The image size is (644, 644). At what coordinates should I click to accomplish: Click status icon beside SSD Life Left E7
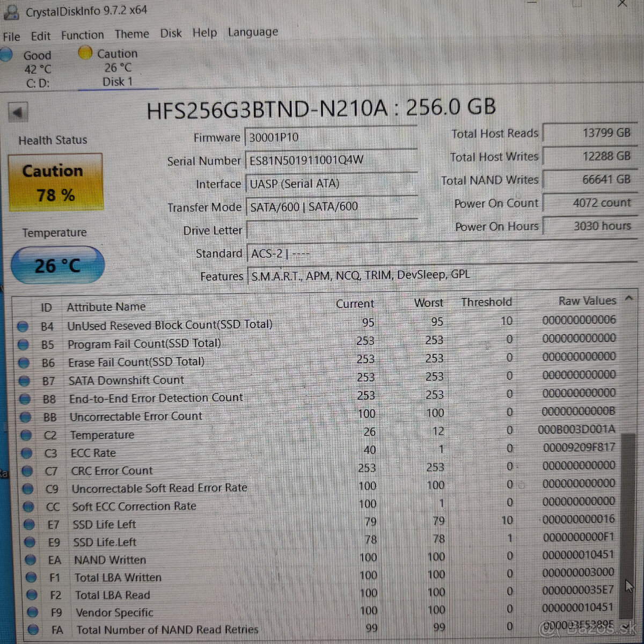click(30, 524)
